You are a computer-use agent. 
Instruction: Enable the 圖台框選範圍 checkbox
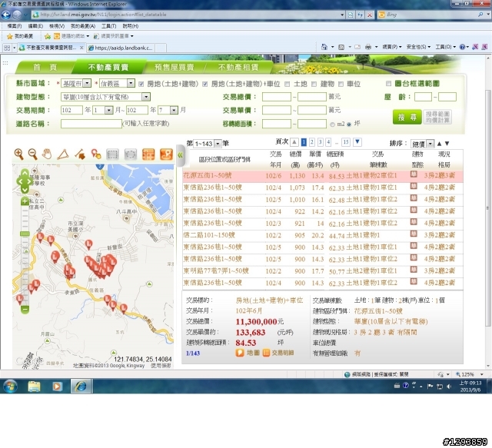pos(388,84)
